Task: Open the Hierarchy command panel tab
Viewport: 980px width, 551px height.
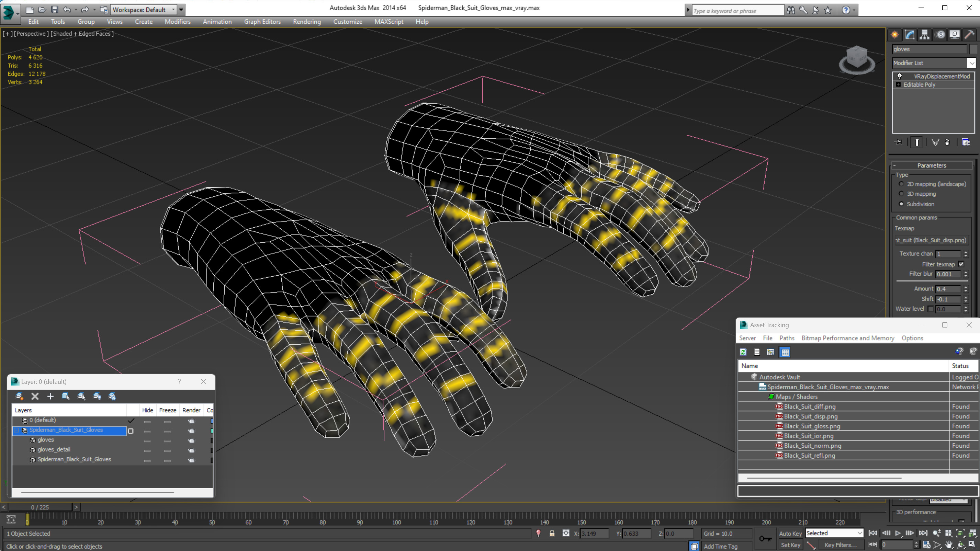Action: 924,35
